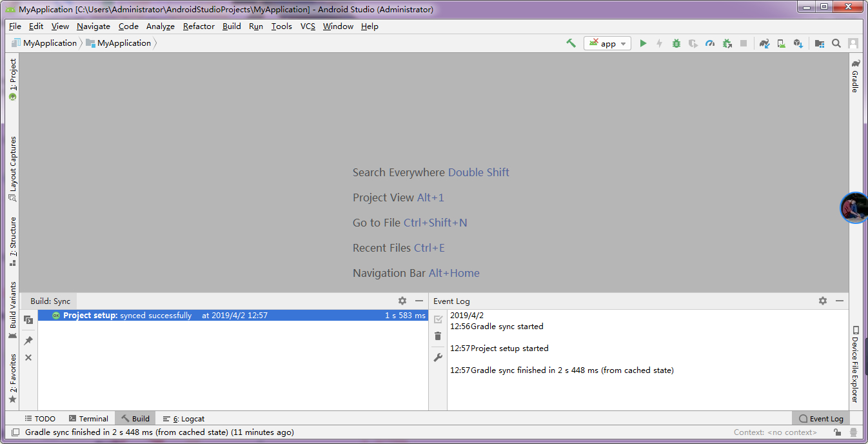Click the Search Everywhere magnifier icon
The height and width of the screenshot is (444, 868).
pos(836,43)
